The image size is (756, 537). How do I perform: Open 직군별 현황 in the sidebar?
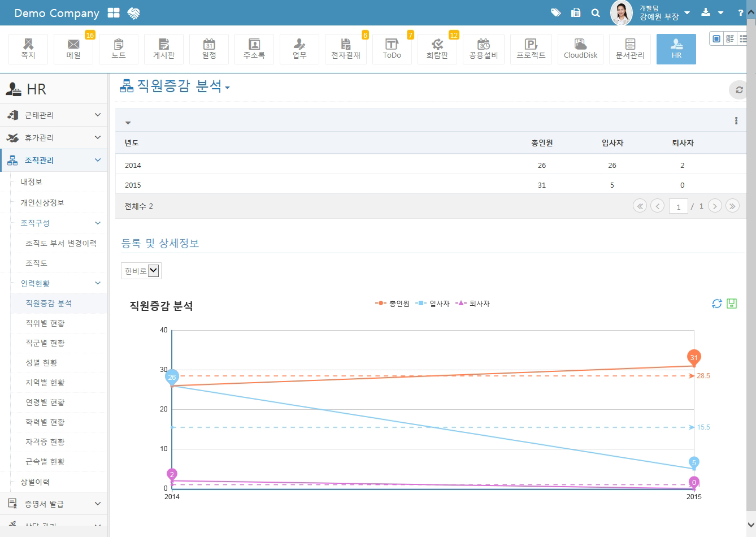click(x=45, y=343)
